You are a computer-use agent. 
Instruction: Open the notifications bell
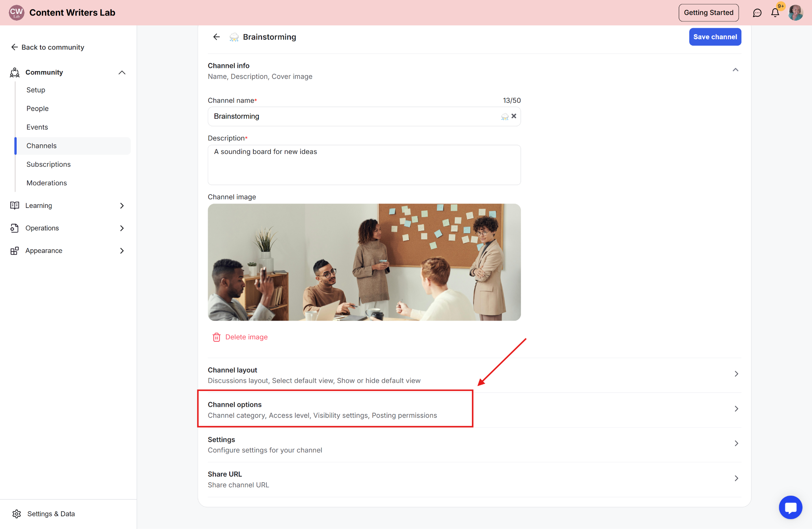pyautogui.click(x=775, y=13)
